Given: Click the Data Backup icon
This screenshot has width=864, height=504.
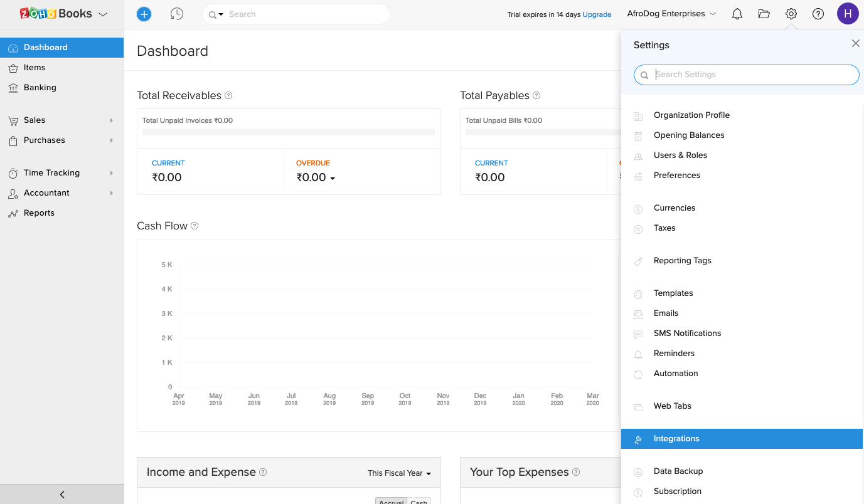Looking at the screenshot, I should point(638,472).
